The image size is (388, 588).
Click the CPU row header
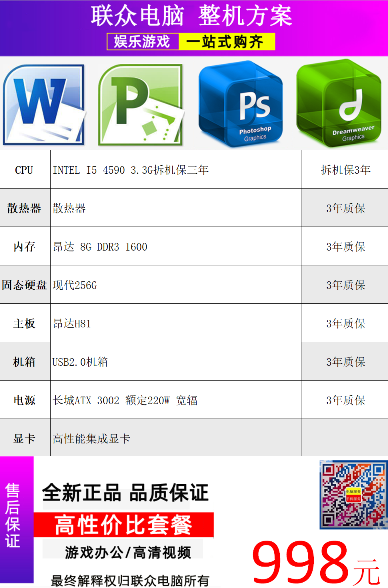24,170
